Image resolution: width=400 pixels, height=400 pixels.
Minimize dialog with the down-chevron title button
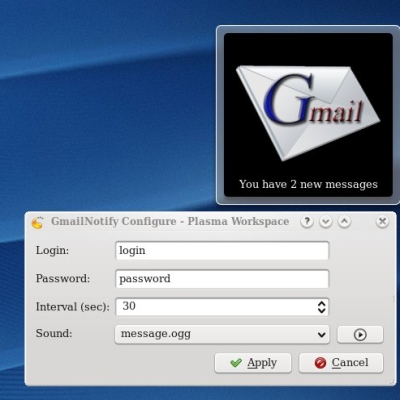(326, 221)
